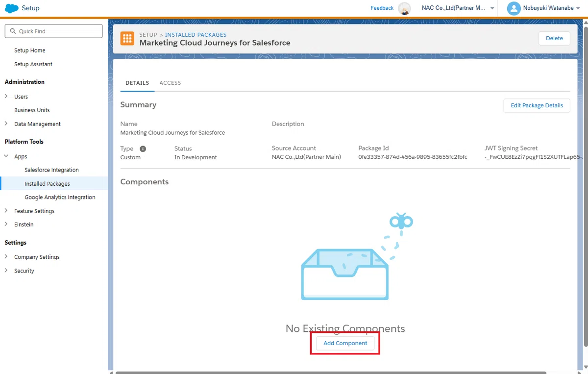The width and height of the screenshot is (588, 374).
Task: Click the Quick Find search magnifier icon
Action: click(12, 31)
